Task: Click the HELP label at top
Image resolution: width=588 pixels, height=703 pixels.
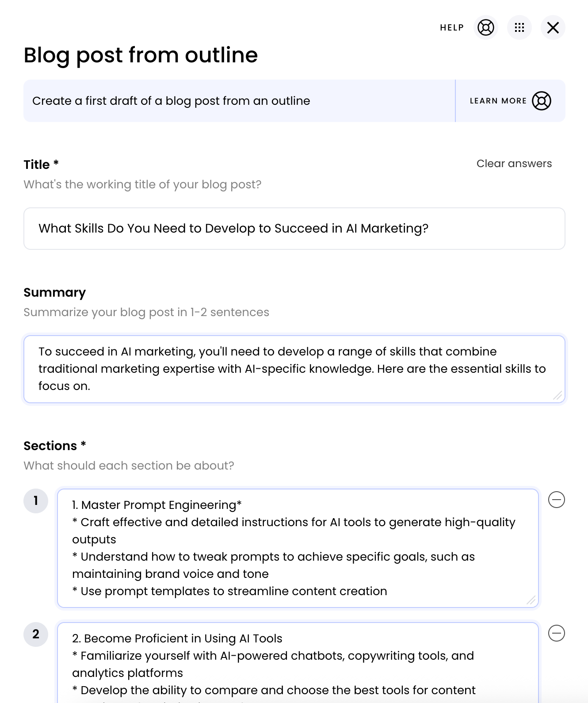Action: [x=451, y=27]
